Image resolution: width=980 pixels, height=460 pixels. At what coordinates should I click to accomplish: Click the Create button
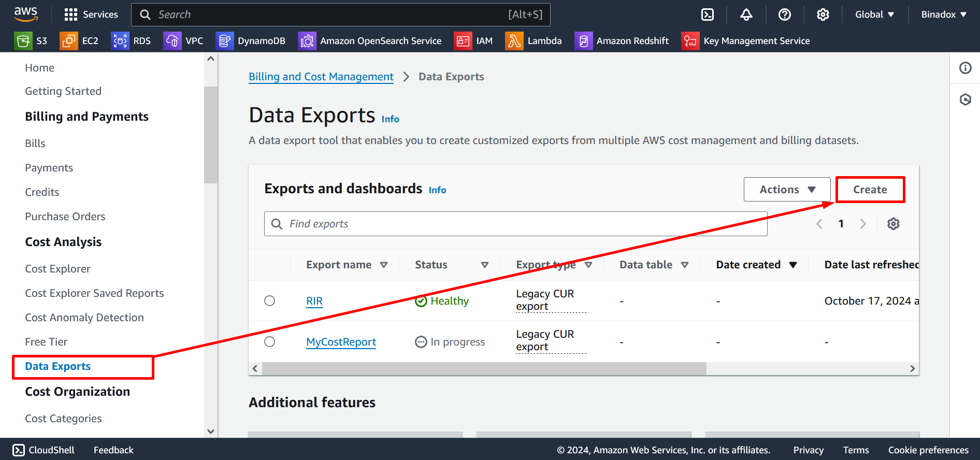pyautogui.click(x=870, y=190)
